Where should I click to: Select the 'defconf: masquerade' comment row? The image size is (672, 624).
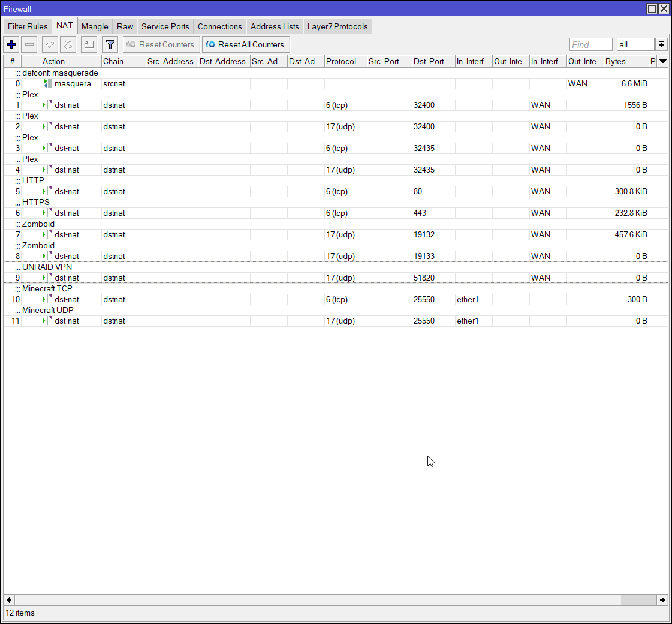[336, 73]
